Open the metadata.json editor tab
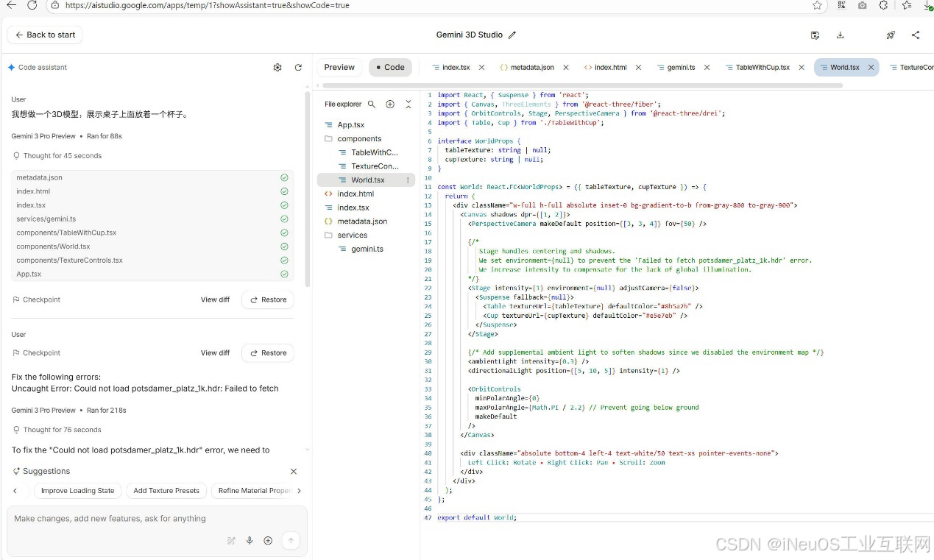 coord(531,67)
